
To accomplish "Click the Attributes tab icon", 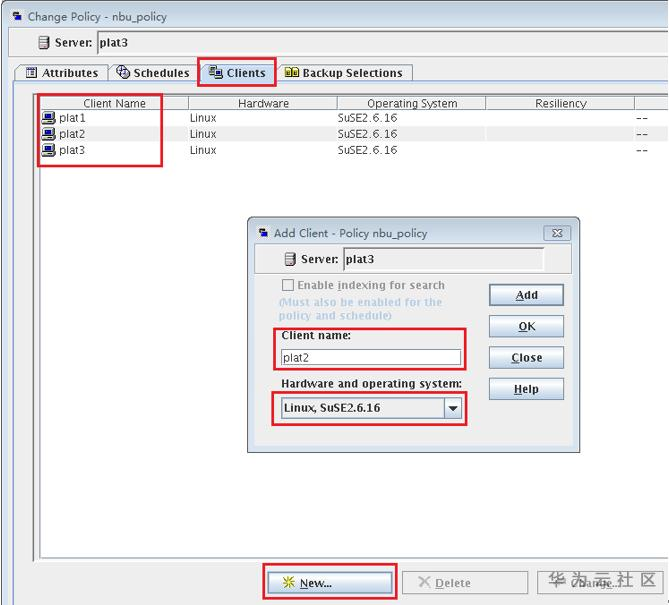I will tap(31, 73).
